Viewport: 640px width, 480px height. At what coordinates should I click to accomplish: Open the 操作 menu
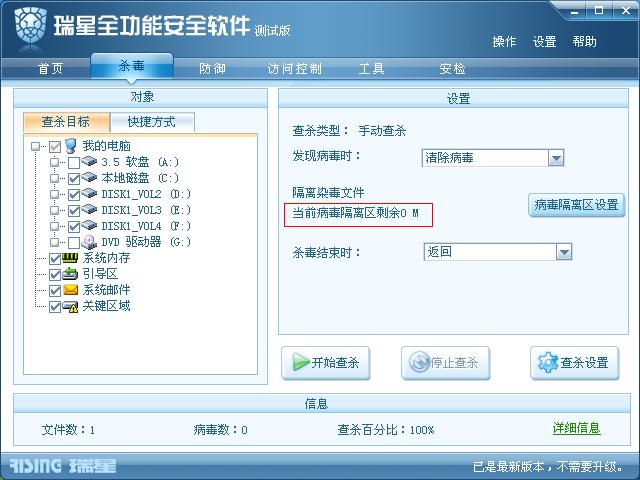[x=504, y=42]
